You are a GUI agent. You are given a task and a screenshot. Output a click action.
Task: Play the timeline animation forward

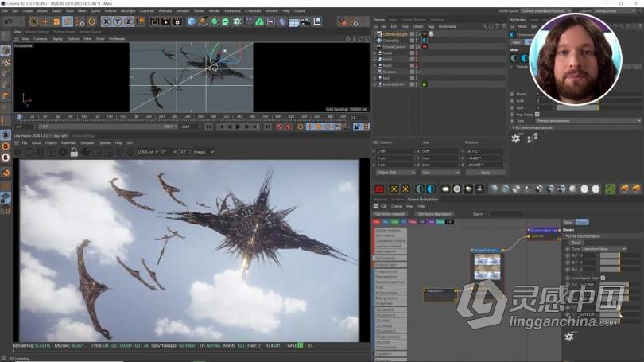point(238,127)
